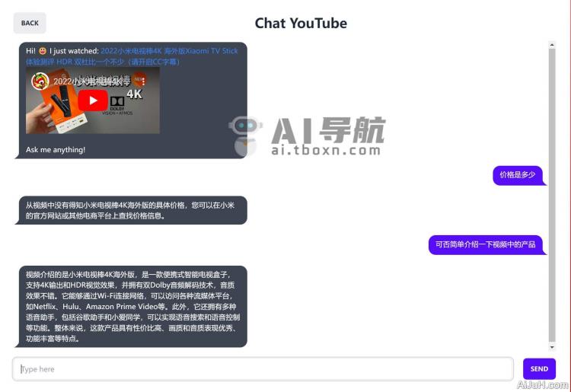
Task: Click the scrollbar up arrow
Action: pos(552,45)
